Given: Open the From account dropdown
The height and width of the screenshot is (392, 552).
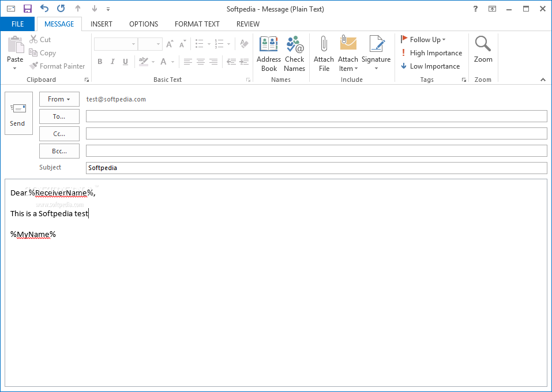Looking at the screenshot, I should [59, 99].
